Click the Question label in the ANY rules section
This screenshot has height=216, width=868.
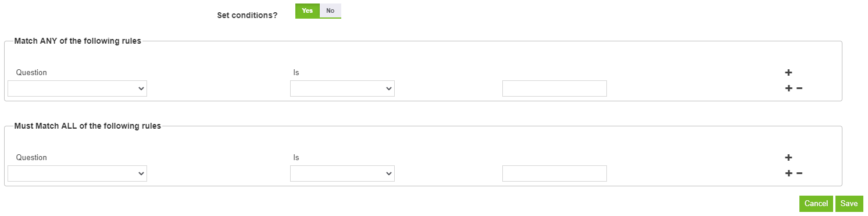(31, 73)
